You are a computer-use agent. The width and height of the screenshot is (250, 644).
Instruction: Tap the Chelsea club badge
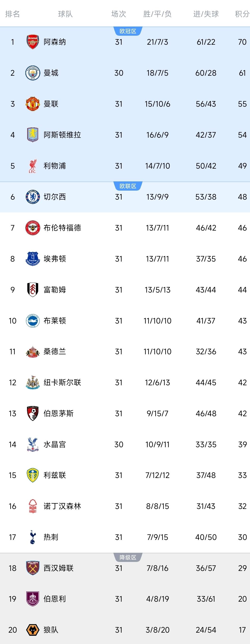[x=32, y=197]
